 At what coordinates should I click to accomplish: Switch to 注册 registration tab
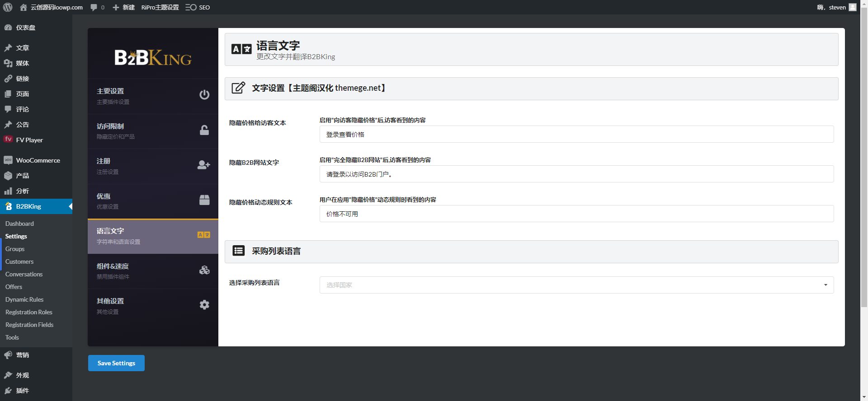153,166
